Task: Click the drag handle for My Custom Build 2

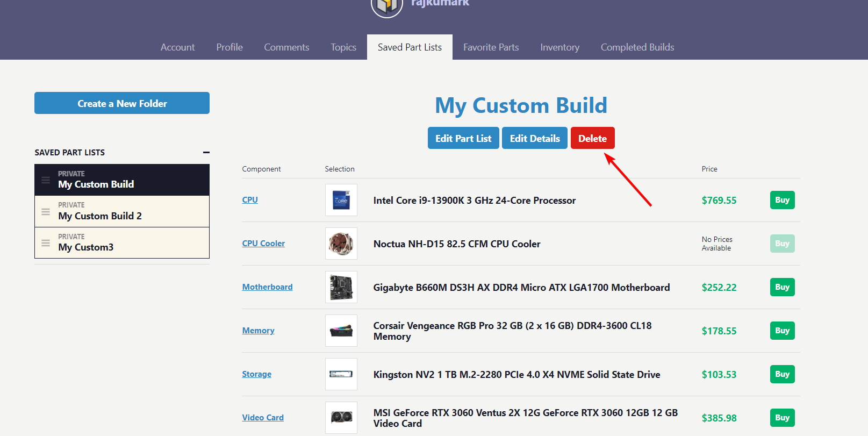Action: click(46, 211)
